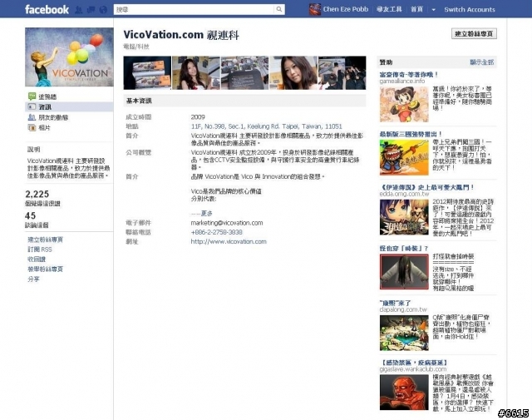Click marketing@vicovation.com email text
The width and height of the screenshot is (532, 420).
(x=227, y=223)
